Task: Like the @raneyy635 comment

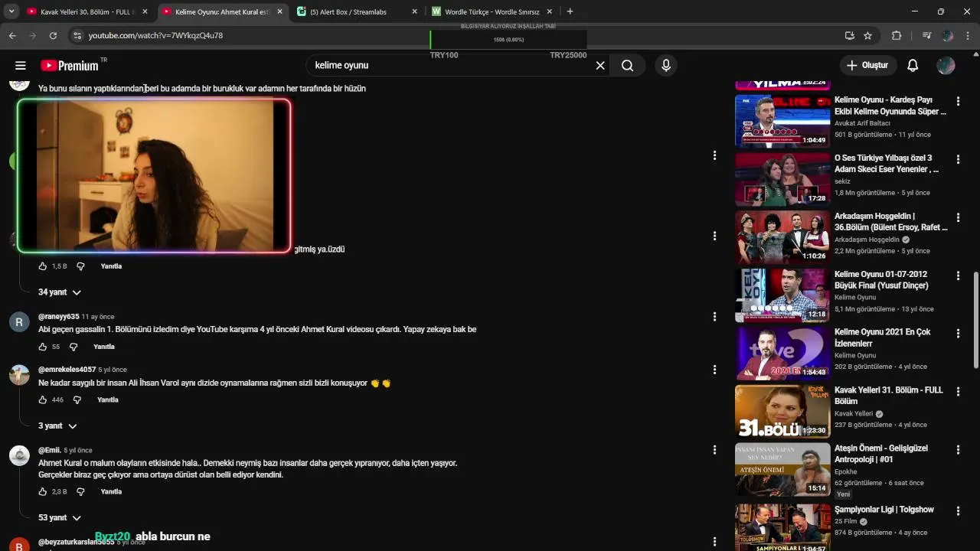Action: click(x=43, y=347)
